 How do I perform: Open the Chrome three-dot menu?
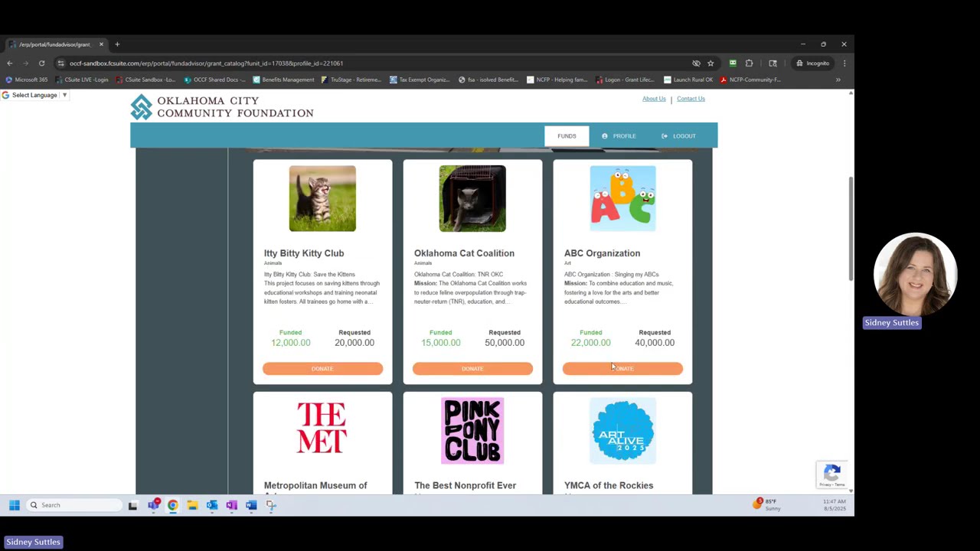(844, 64)
